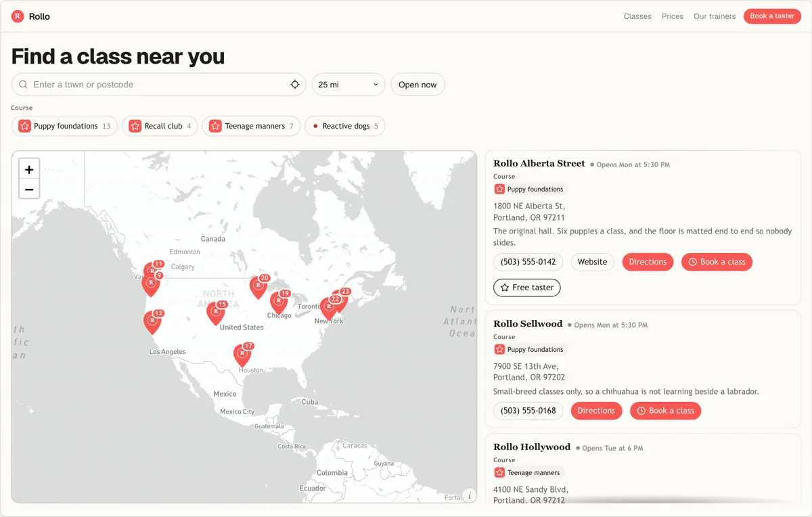The image size is (812, 517).
Task: Click the magnifier icon in the search field
Action: [x=23, y=85]
